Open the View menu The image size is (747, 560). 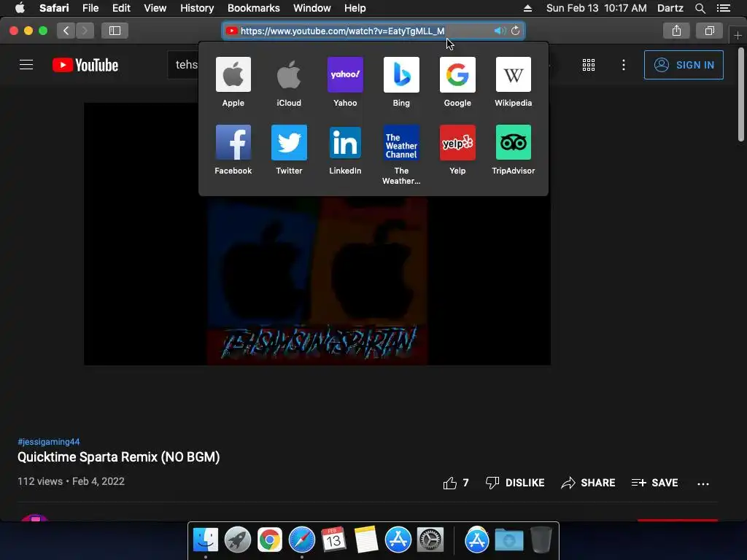point(155,8)
